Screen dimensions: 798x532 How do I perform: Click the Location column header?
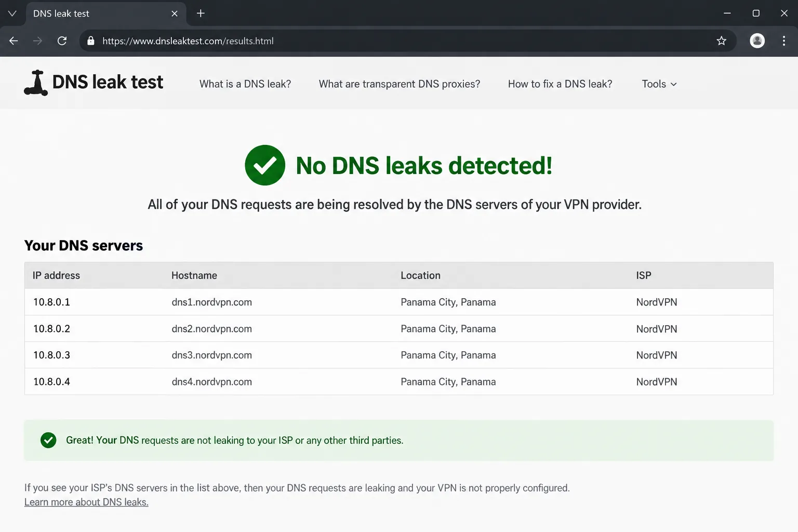click(x=420, y=275)
